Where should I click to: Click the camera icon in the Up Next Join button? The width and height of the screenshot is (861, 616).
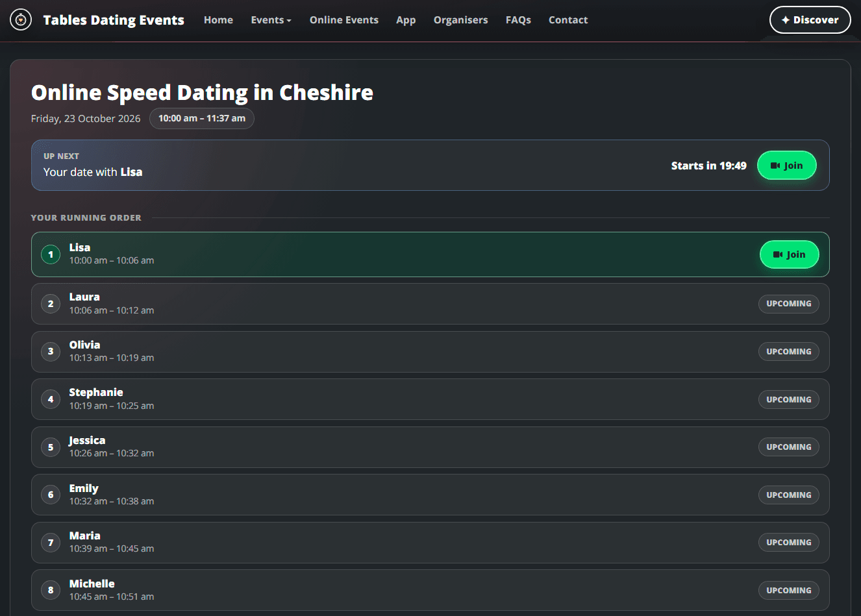point(775,166)
